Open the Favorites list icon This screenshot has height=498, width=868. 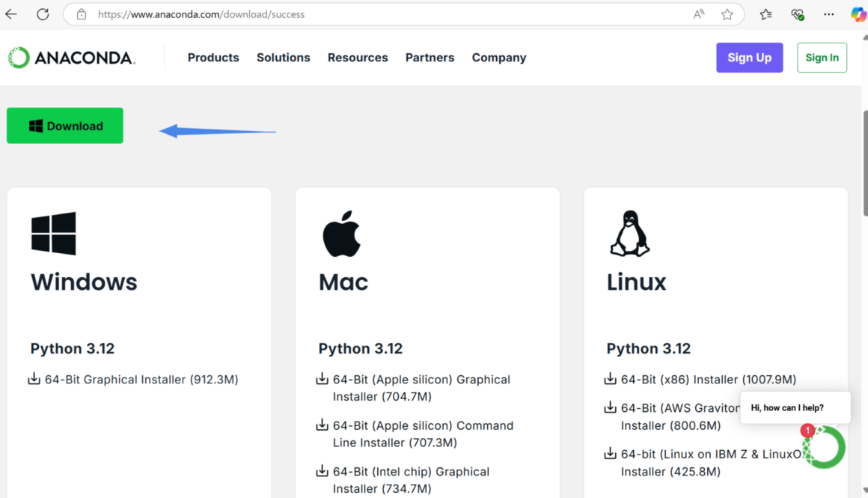[x=765, y=14]
